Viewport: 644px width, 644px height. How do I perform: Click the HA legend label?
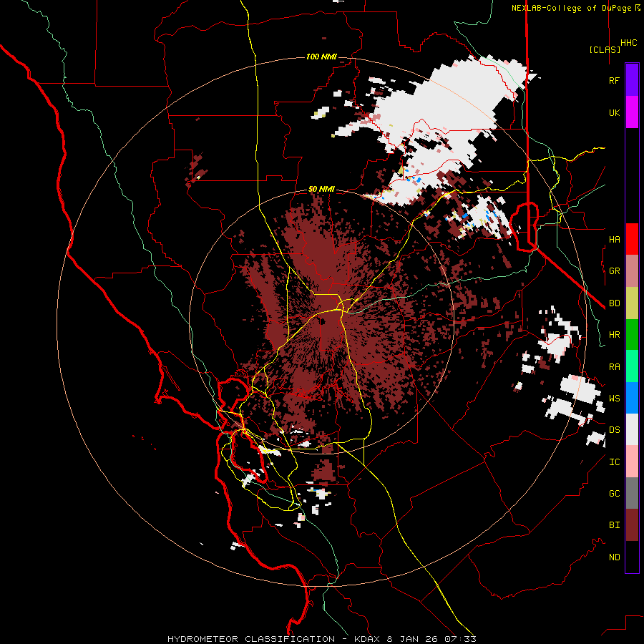[x=615, y=240]
